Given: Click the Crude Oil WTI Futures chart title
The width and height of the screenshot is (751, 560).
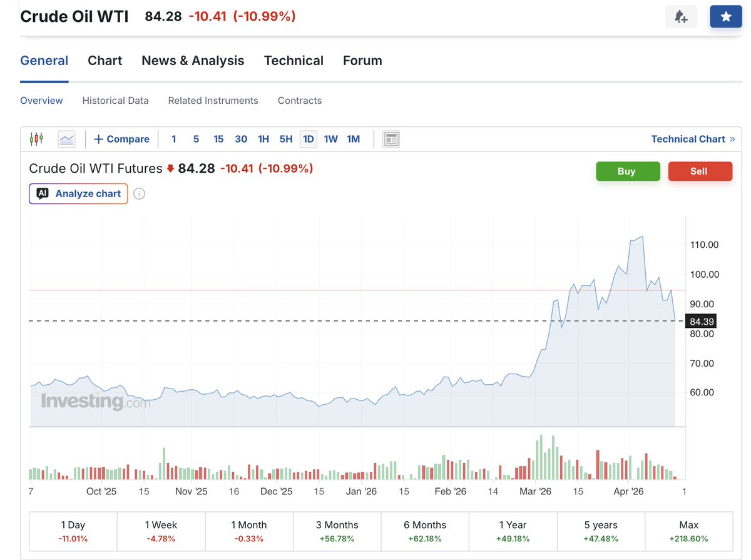Looking at the screenshot, I should tap(96, 168).
